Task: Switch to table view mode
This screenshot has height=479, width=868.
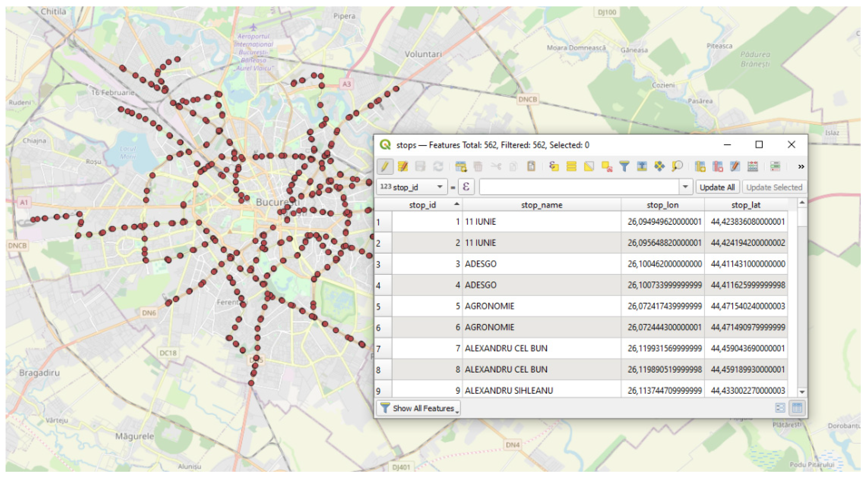Action: point(797,408)
